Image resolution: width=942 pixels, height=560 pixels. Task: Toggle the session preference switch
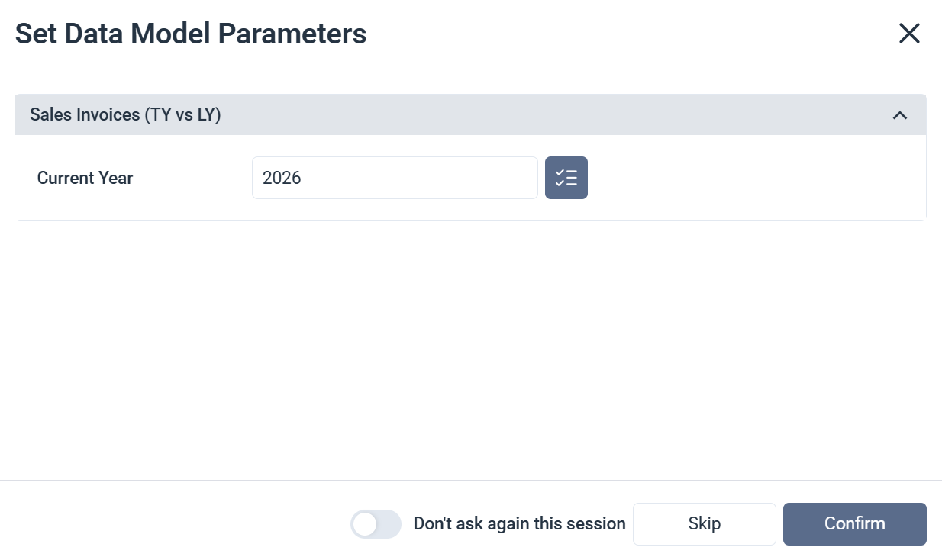375,523
